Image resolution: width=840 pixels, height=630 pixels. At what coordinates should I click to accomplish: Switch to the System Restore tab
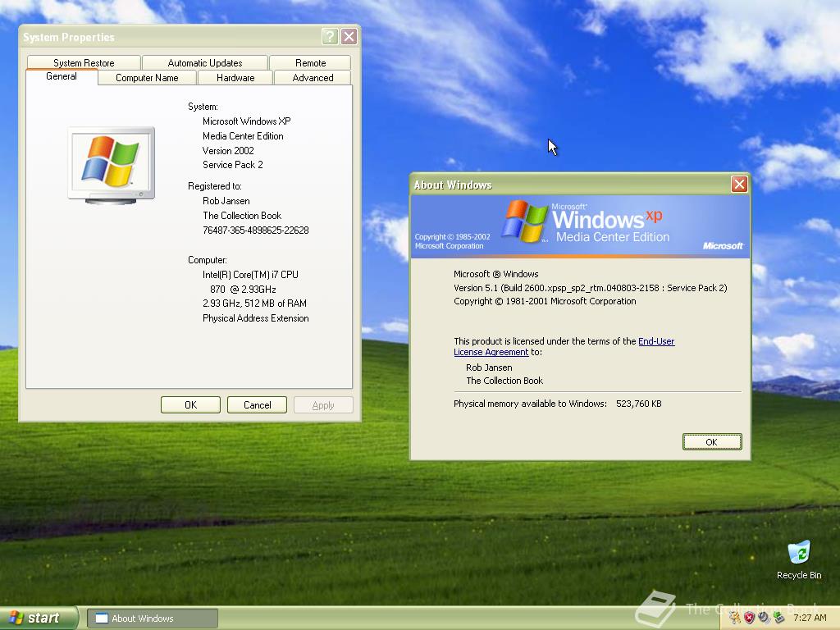[84, 62]
